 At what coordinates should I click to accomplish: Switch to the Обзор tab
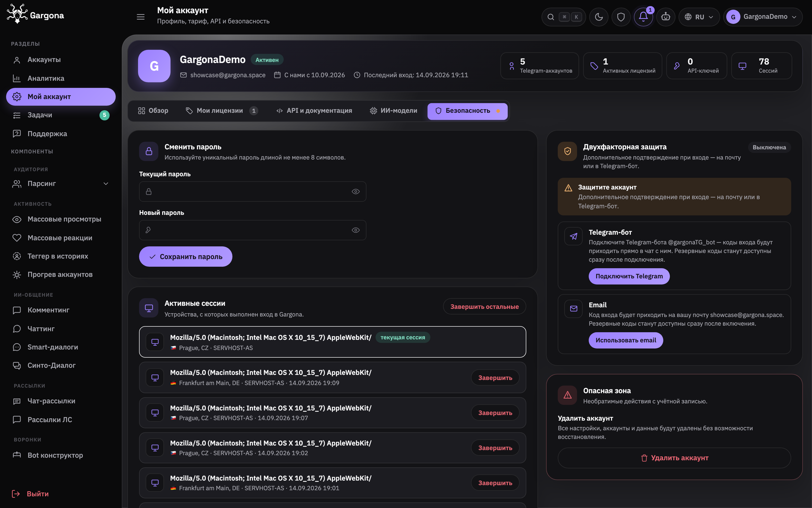click(x=153, y=111)
